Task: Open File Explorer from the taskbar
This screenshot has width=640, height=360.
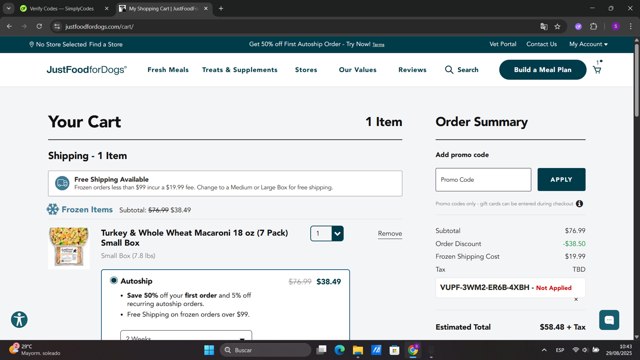Action: coord(358,350)
